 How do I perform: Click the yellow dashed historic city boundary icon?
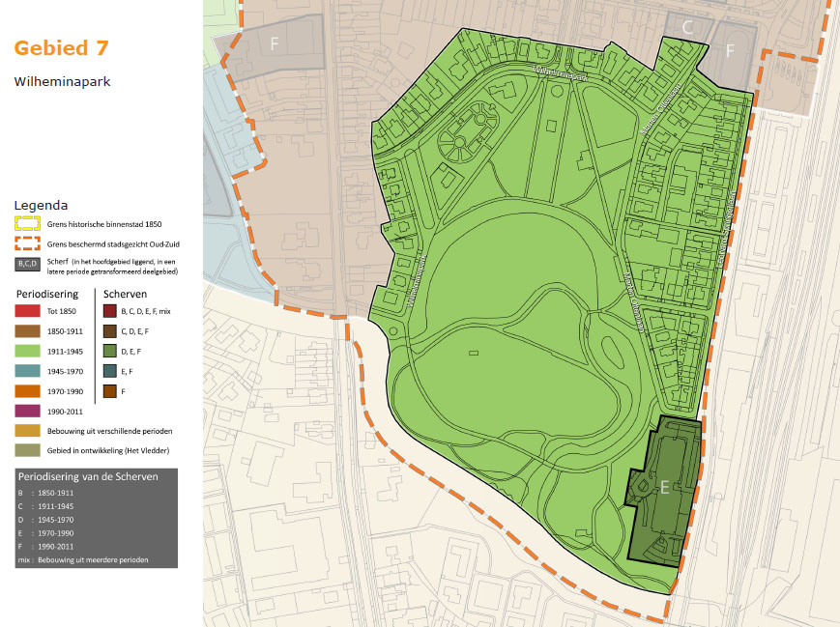(28, 223)
